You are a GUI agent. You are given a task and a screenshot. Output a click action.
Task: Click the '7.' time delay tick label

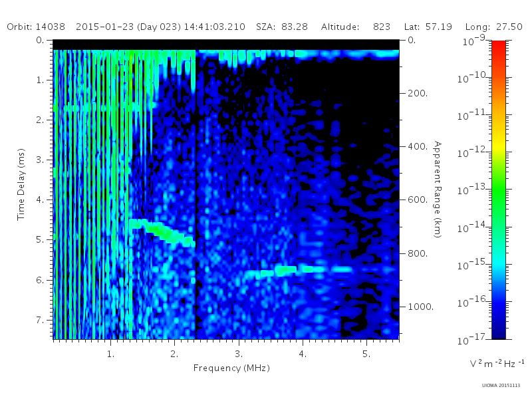pyautogui.click(x=40, y=320)
